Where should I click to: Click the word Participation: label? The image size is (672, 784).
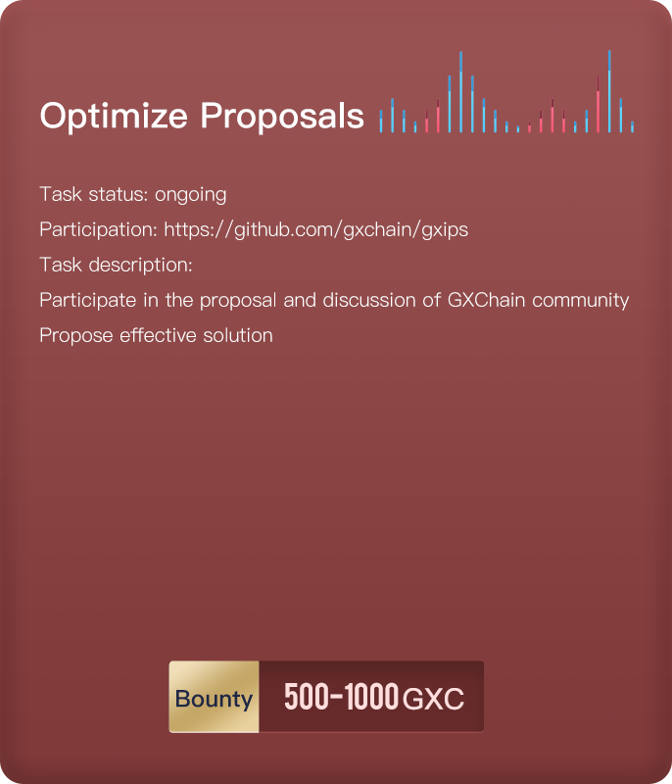coord(99,230)
